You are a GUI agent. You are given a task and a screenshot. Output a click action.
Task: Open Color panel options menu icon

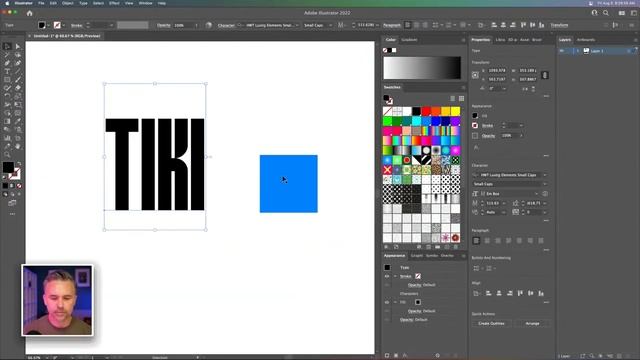coord(463,40)
